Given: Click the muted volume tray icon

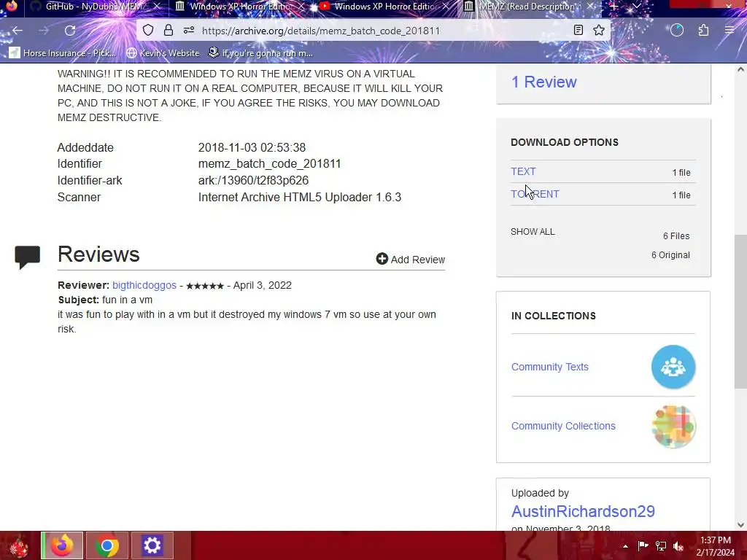Looking at the screenshot, I should [678, 545].
